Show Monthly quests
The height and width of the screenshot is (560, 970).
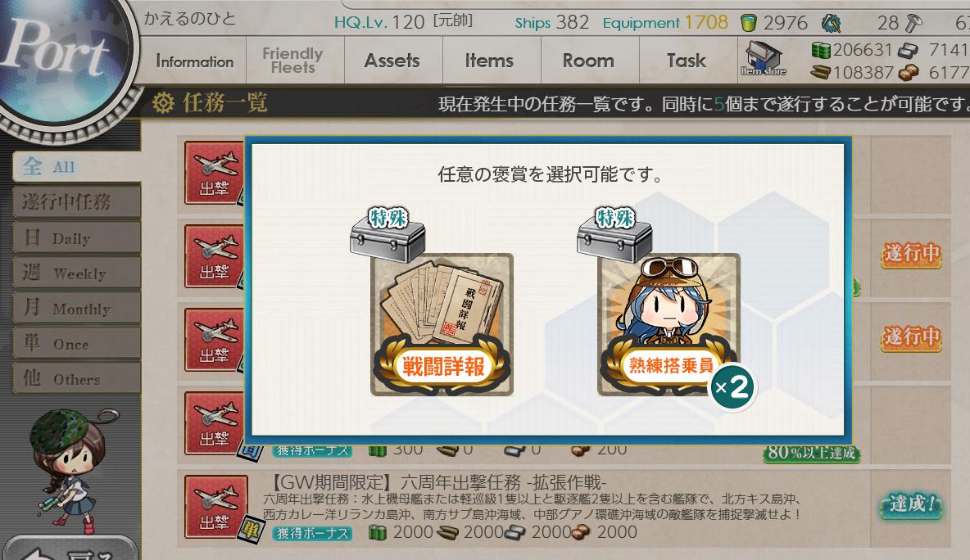(x=77, y=309)
